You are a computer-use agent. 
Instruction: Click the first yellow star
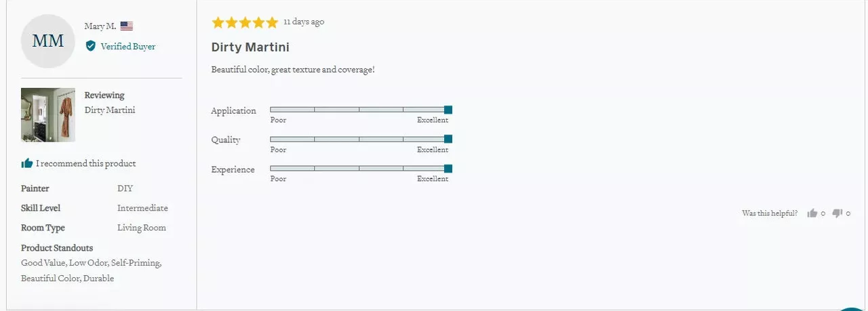[218, 22]
